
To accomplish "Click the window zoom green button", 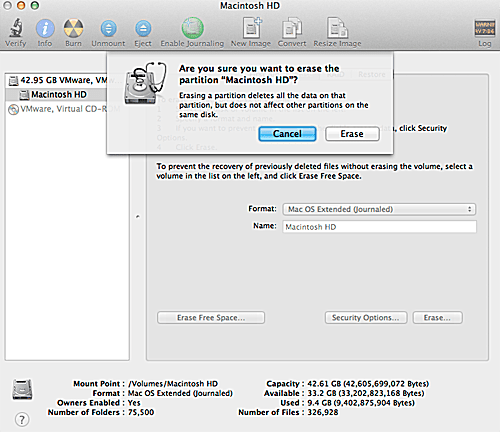I will 35,5.
